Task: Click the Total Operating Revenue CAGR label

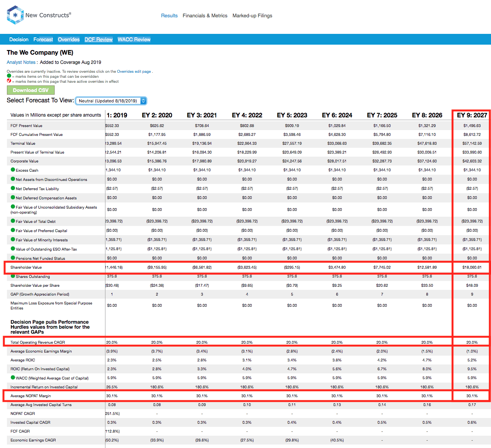Action: point(38,343)
